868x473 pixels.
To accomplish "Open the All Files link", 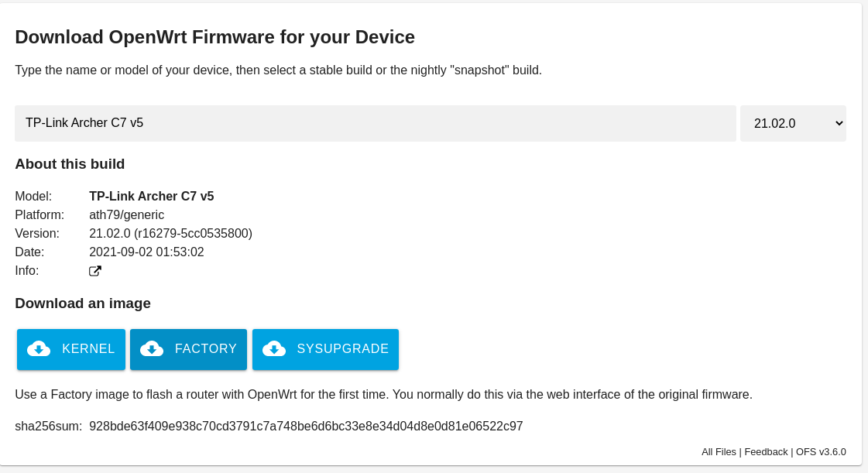I will pyautogui.click(x=719, y=452).
